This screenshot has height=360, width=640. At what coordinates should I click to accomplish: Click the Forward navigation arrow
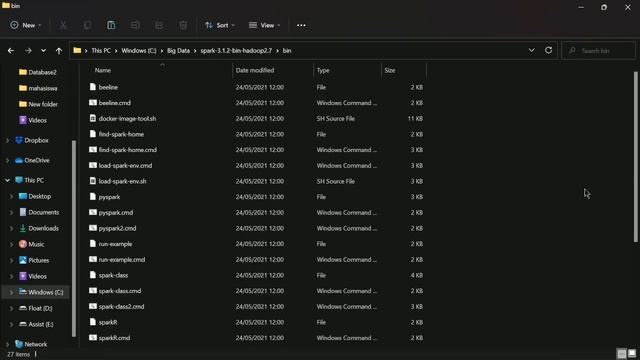tap(28, 51)
